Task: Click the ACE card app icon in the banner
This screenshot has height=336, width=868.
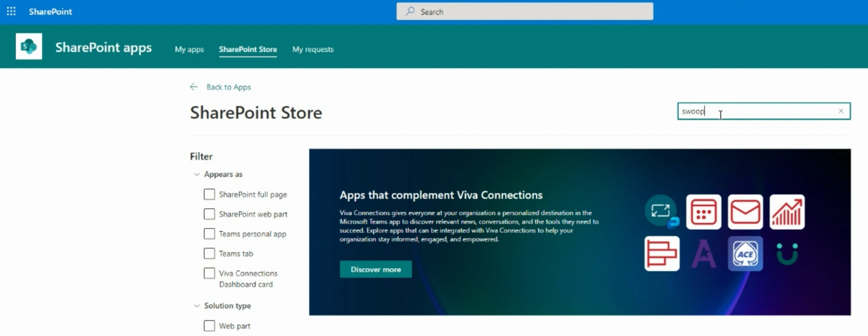Action: pos(745,253)
